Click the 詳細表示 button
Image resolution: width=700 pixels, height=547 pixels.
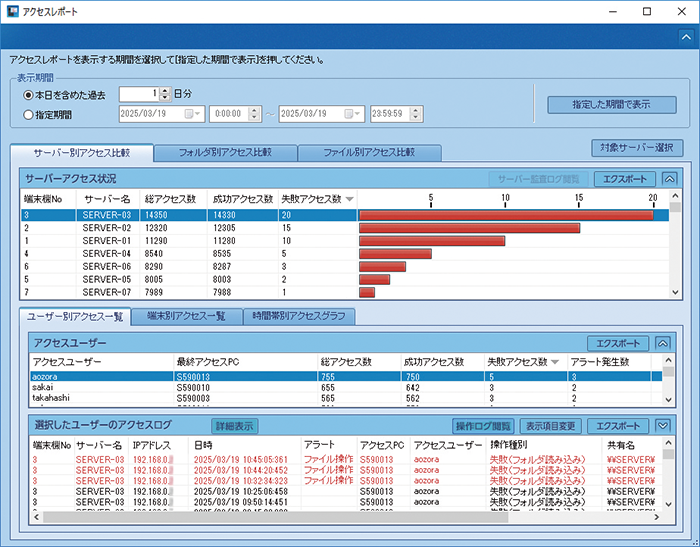point(234,426)
